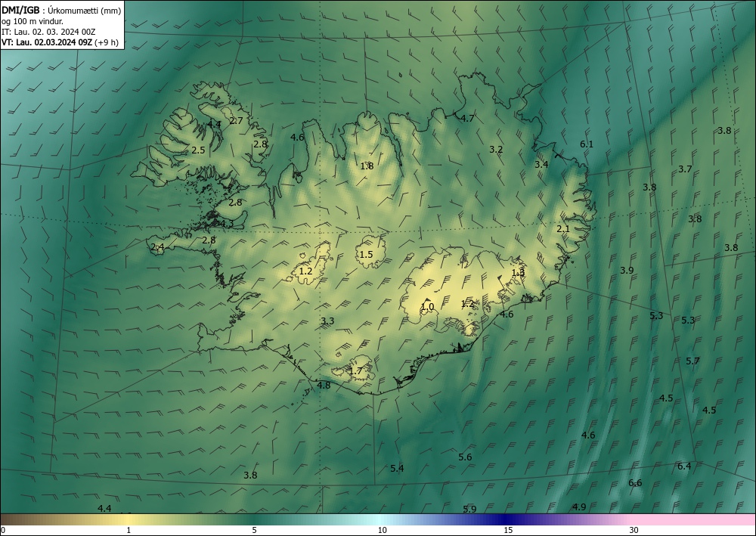The image size is (756, 536).
Task: Click the 6.4 value in the southeast corner
Action: click(x=684, y=466)
